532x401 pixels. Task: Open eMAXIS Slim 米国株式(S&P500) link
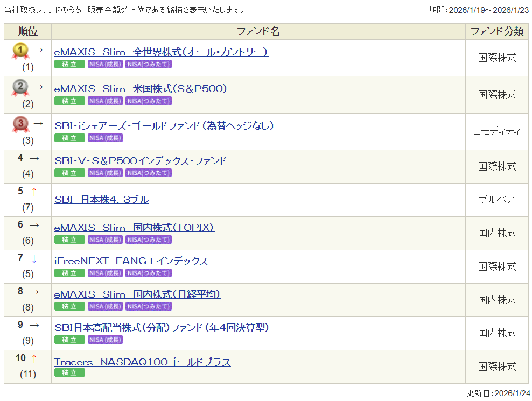(141, 89)
